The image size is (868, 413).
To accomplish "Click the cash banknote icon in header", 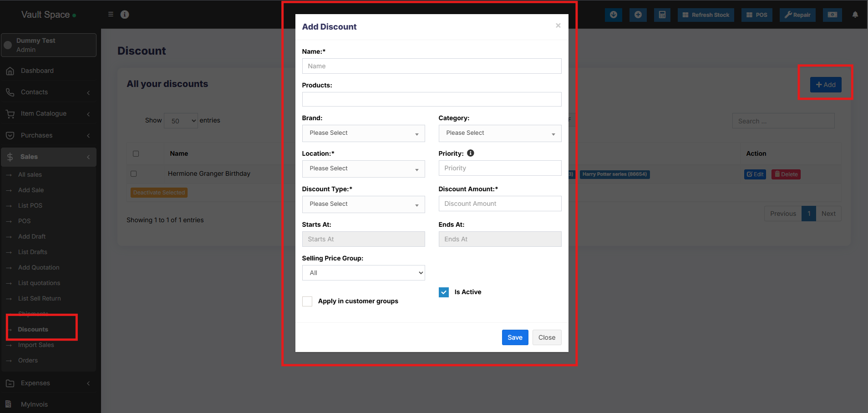I will pos(832,15).
